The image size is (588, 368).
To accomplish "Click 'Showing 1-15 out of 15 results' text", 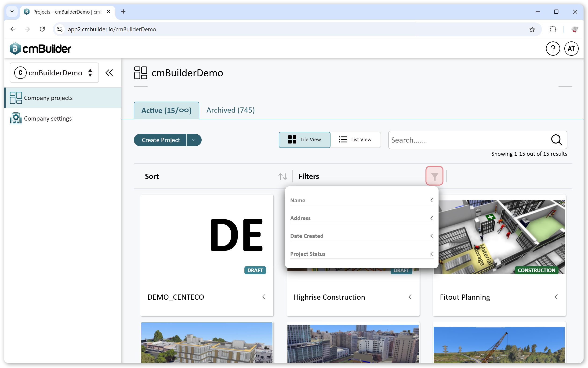I will click(x=529, y=154).
